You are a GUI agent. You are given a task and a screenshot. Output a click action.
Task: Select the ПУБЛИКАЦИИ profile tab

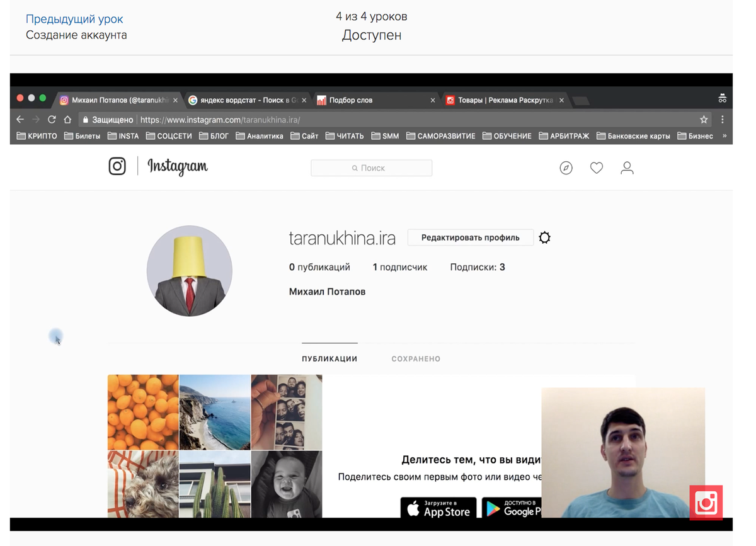(x=329, y=358)
